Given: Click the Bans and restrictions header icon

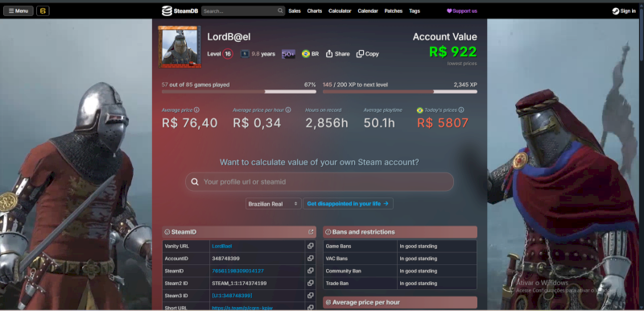Looking at the screenshot, I should 328,232.
